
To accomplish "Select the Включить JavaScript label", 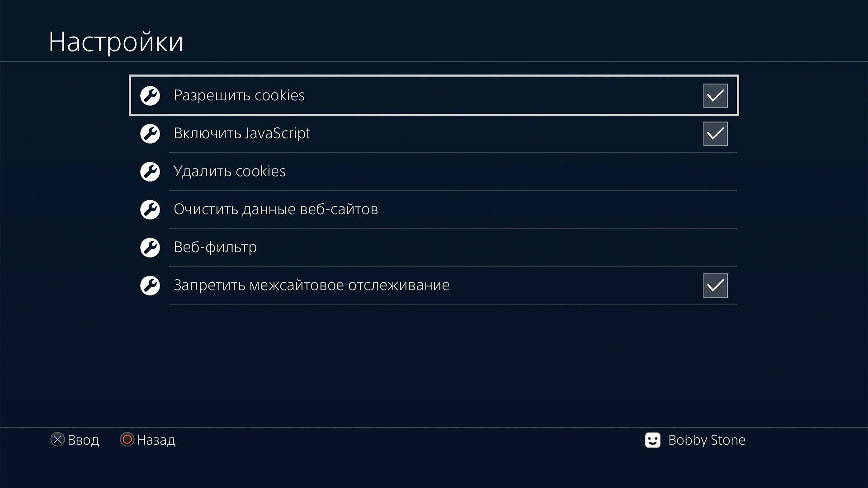I will click(x=242, y=134).
